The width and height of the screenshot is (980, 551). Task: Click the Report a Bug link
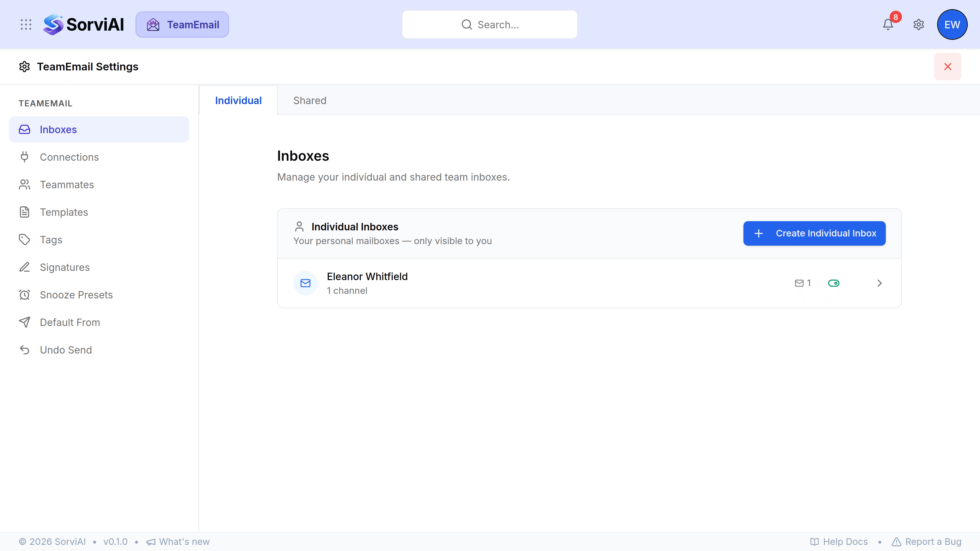pos(926,542)
